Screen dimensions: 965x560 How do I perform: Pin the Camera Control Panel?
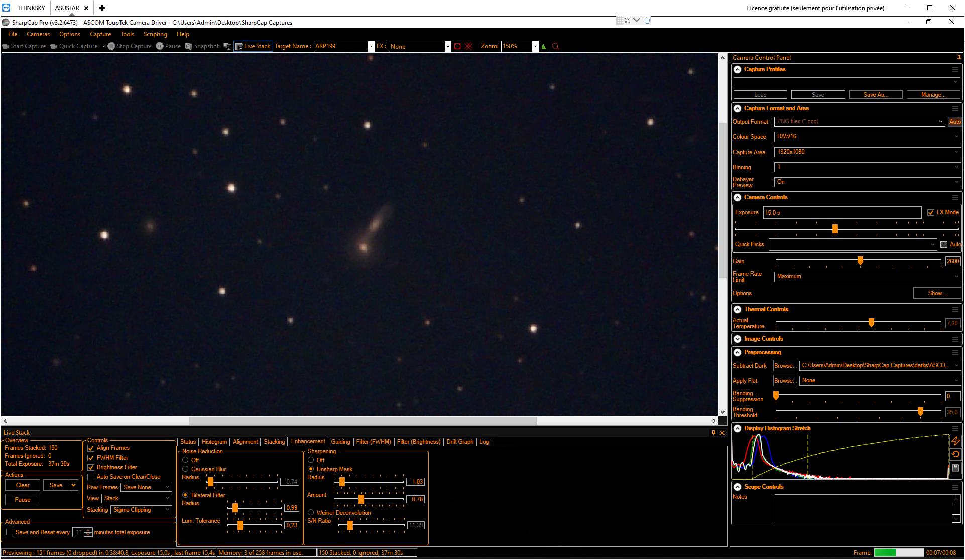click(x=959, y=58)
